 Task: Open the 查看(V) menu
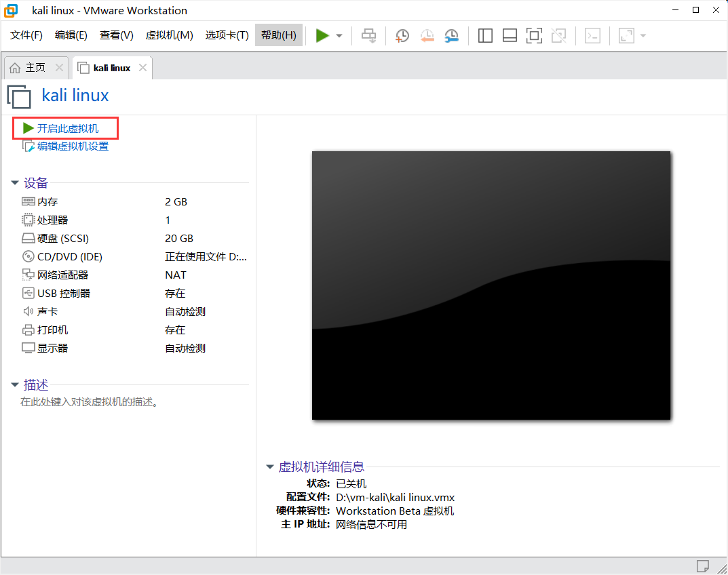pos(116,35)
